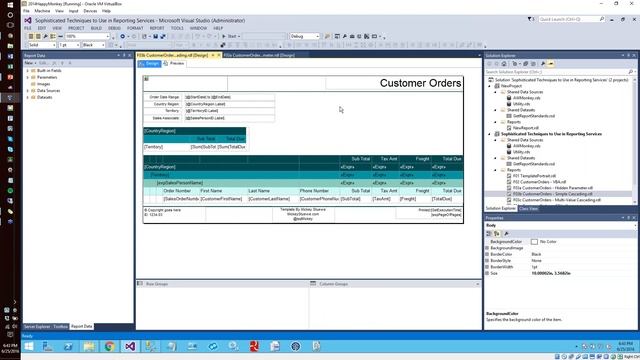
Task: Click the Visual Studio logo in title bar
Action: pos(28,20)
